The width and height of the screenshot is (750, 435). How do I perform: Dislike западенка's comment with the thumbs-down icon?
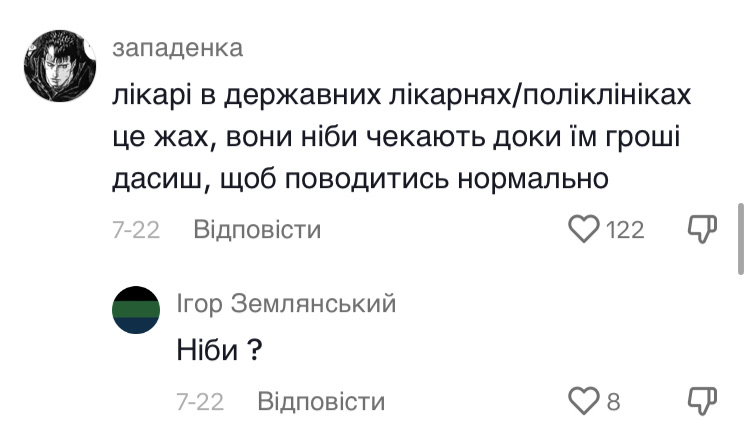(x=702, y=229)
